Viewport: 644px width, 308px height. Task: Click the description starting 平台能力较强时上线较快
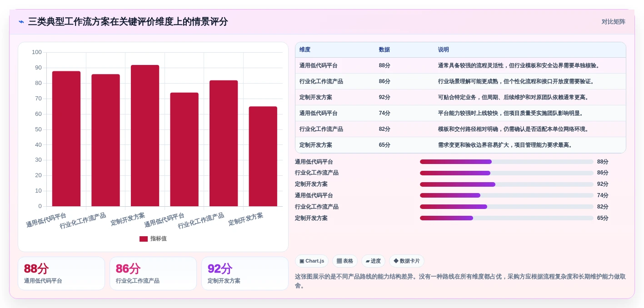511,113
